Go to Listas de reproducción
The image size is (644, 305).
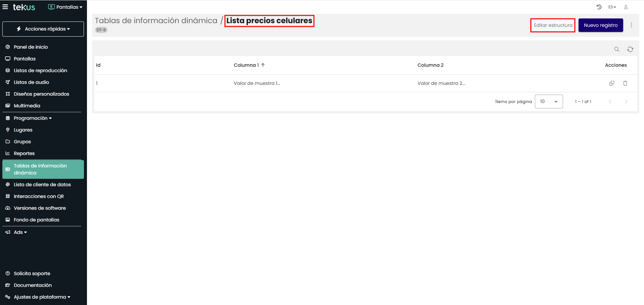pyautogui.click(x=40, y=70)
